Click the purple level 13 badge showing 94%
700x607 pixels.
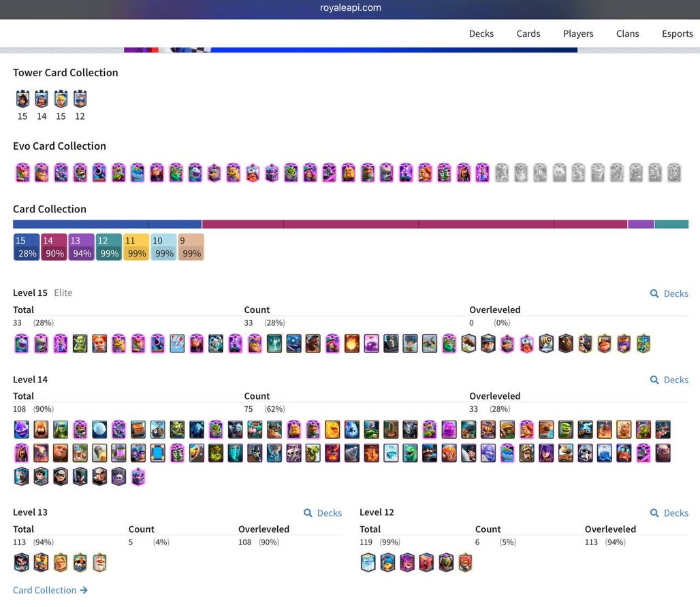click(81, 247)
